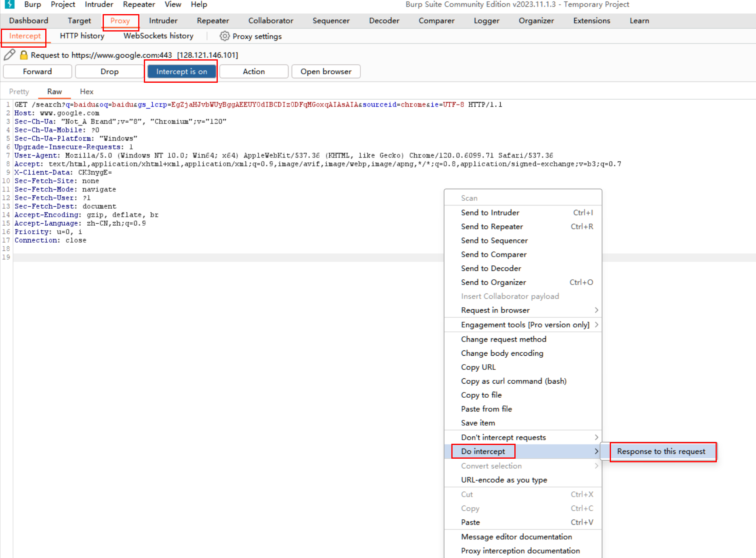Image resolution: width=756 pixels, height=558 pixels.
Task: Choose Response to this request
Action: tap(661, 451)
